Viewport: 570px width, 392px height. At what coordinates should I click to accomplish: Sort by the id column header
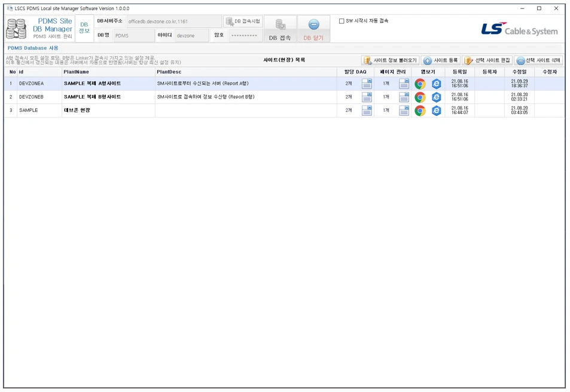[x=39, y=72]
